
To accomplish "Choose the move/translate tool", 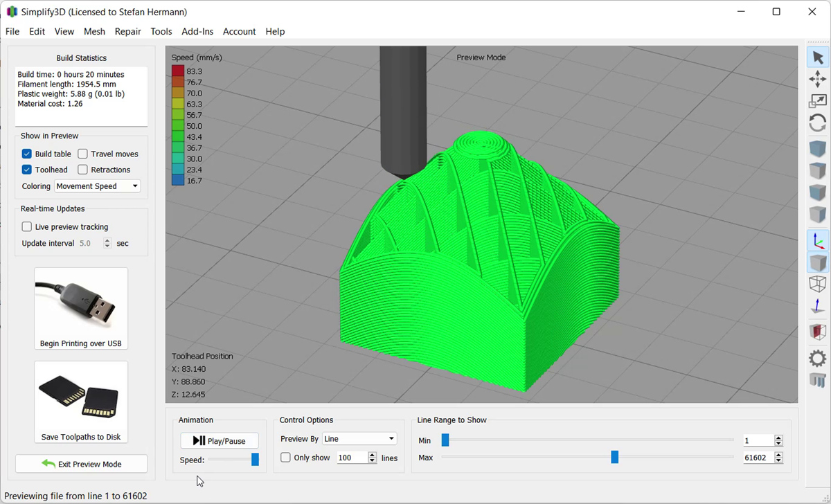I will tap(818, 79).
